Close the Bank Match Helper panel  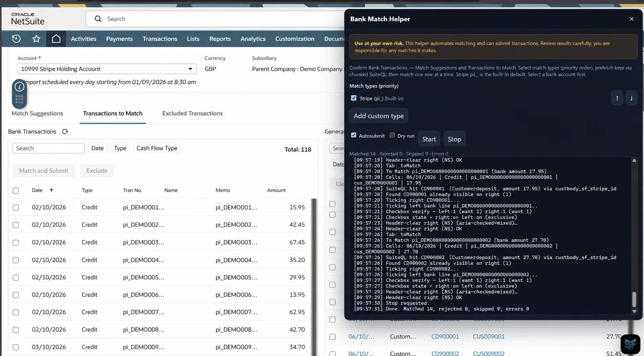(632, 19)
